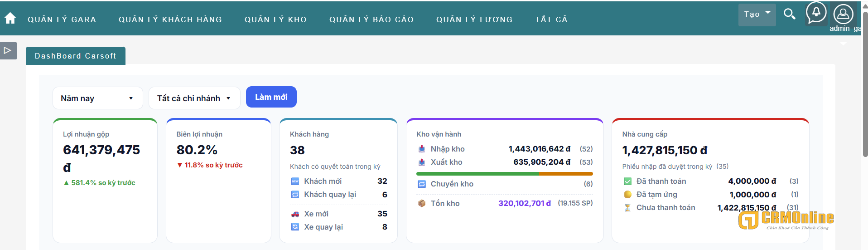Click the 1,000,000 đ advance amount
This screenshot has width=868, height=250.
click(753, 195)
